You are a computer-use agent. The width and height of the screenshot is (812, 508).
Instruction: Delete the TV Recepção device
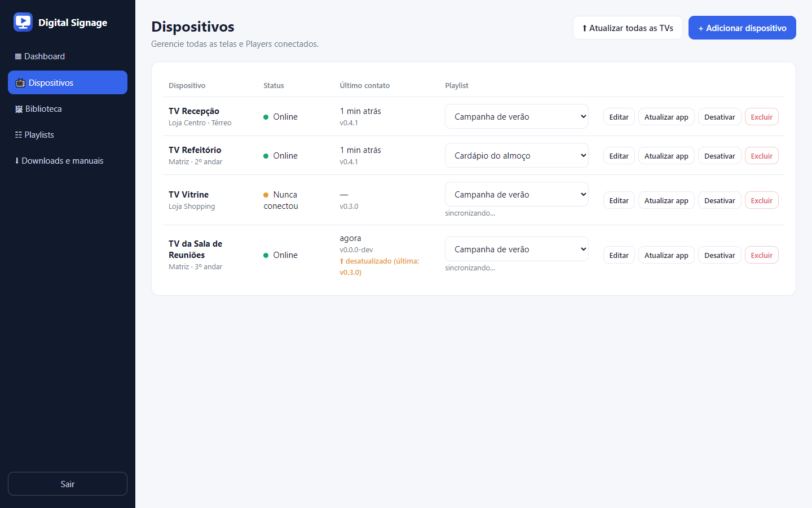762,117
